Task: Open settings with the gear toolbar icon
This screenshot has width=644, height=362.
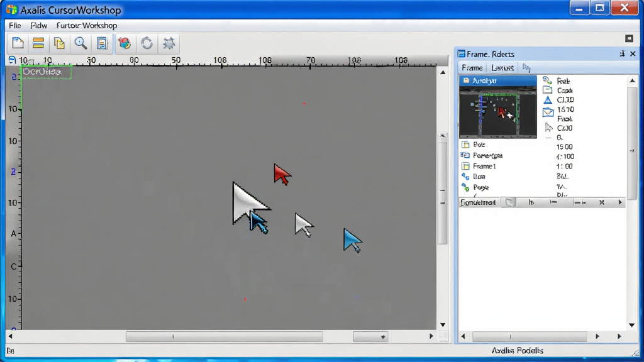Action: [x=169, y=43]
